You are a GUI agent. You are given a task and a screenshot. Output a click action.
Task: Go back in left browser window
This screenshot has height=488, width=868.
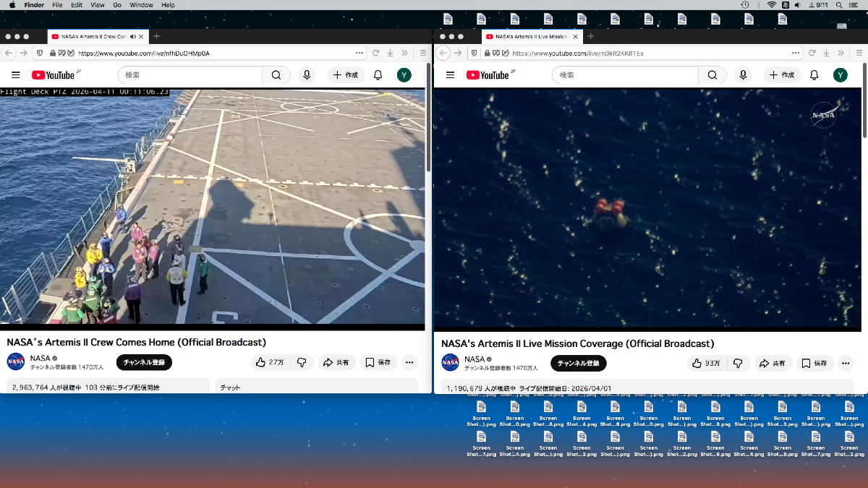coord(9,53)
